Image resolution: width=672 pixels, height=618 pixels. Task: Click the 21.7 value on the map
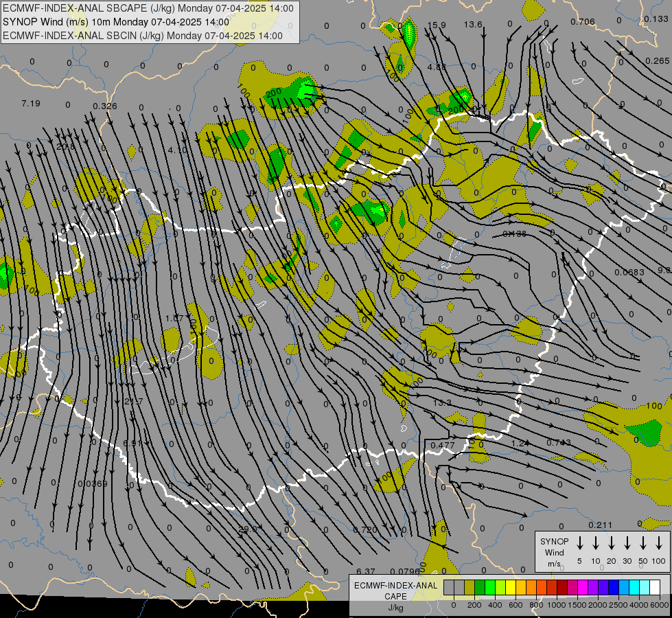133,402
